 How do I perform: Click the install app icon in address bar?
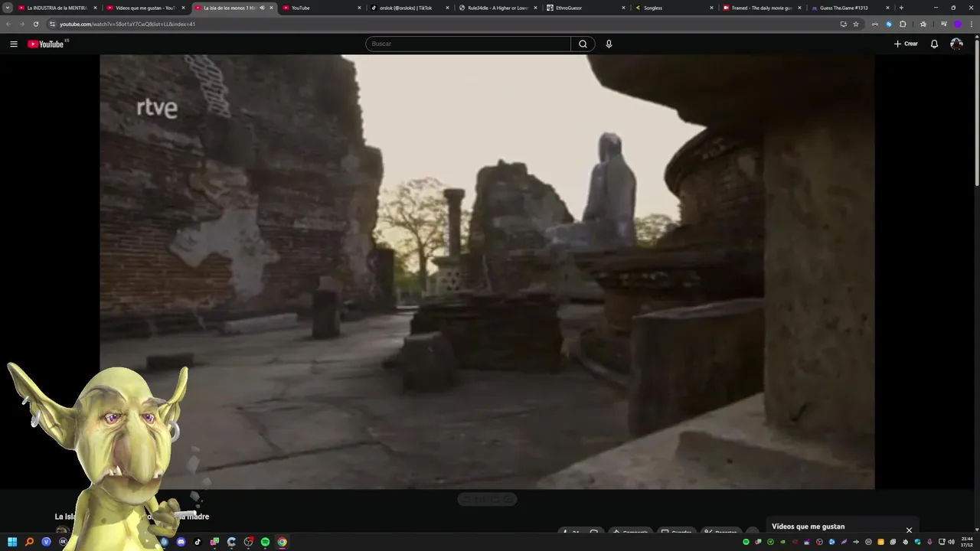click(x=843, y=24)
